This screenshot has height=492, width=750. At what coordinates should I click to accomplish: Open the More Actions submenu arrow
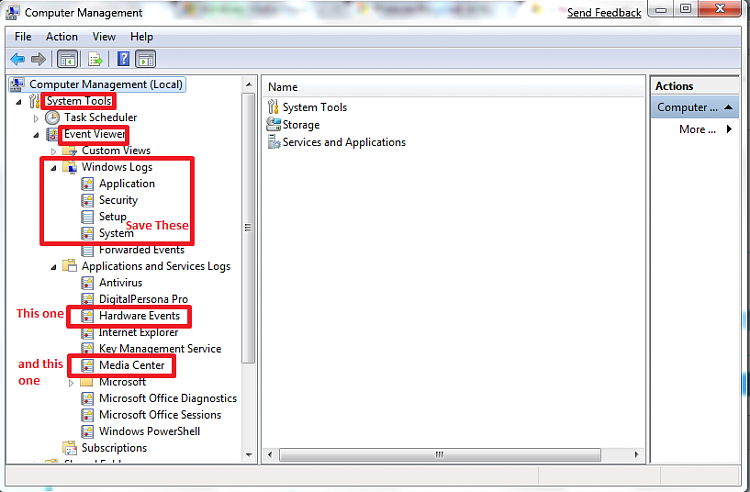point(729,129)
